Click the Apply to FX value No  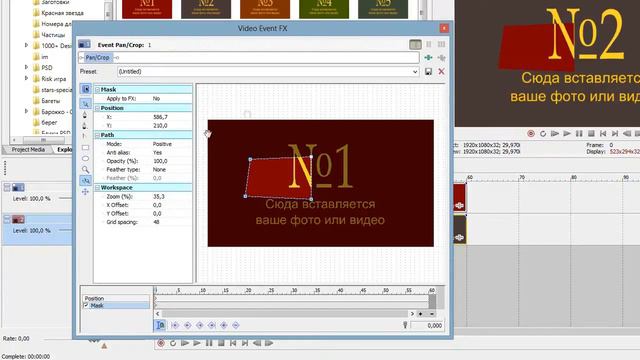[156, 98]
